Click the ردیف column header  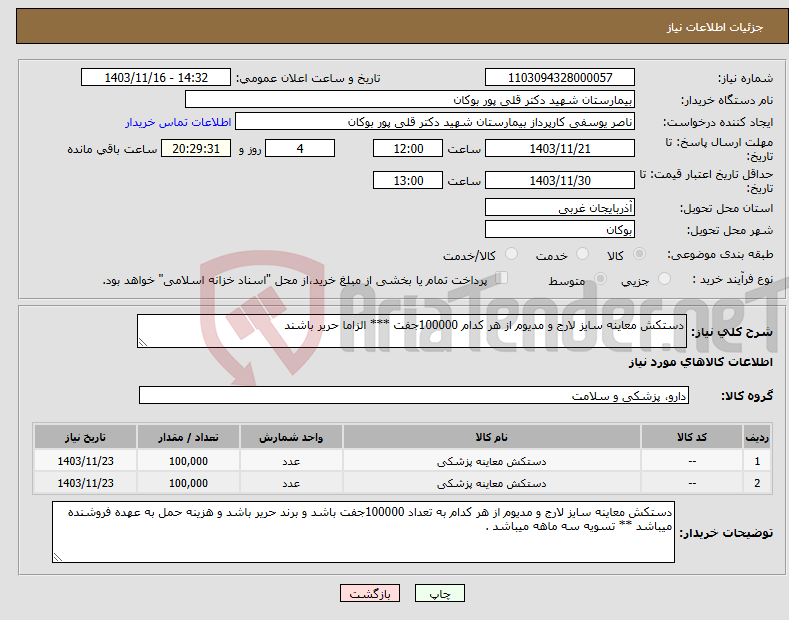(757, 437)
